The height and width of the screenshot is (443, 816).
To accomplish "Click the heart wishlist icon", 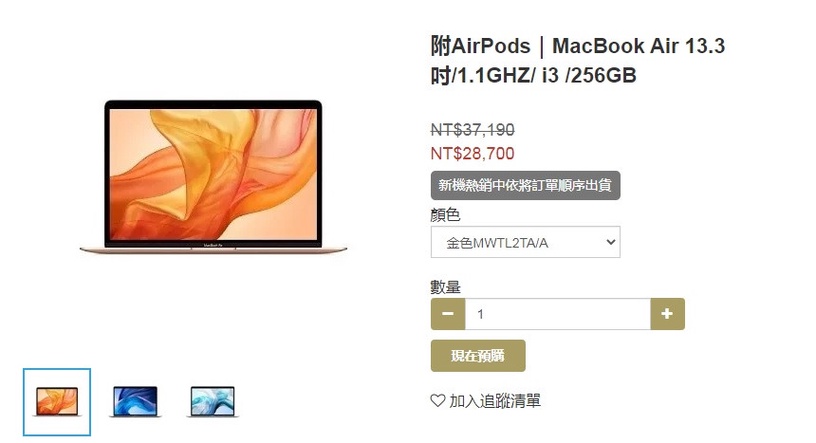I will click(x=438, y=400).
